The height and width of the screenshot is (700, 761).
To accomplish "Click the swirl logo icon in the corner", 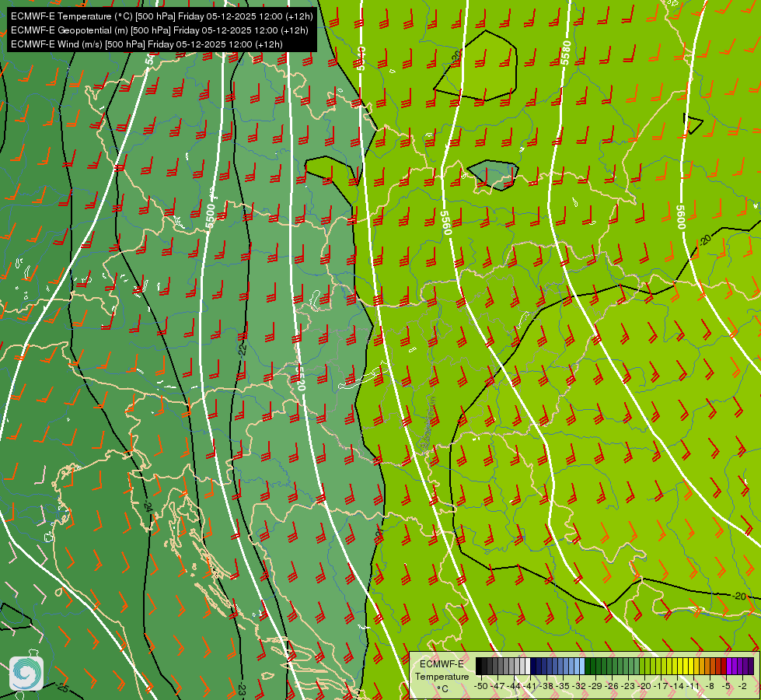I will click(x=26, y=674).
